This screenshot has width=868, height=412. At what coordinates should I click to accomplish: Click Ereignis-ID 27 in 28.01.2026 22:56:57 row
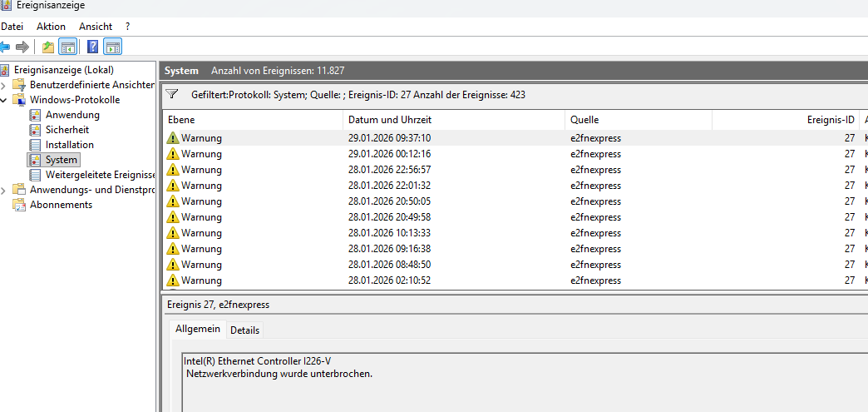pyautogui.click(x=850, y=170)
